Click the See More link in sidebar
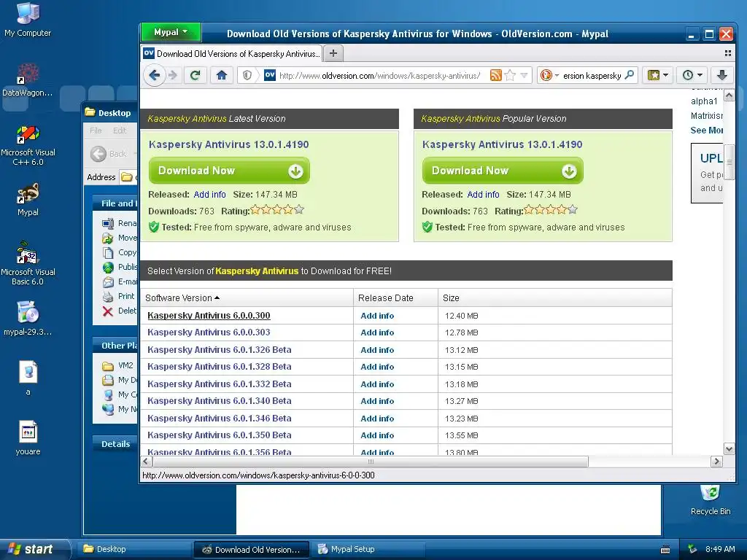This screenshot has height=560, width=747. click(706, 130)
